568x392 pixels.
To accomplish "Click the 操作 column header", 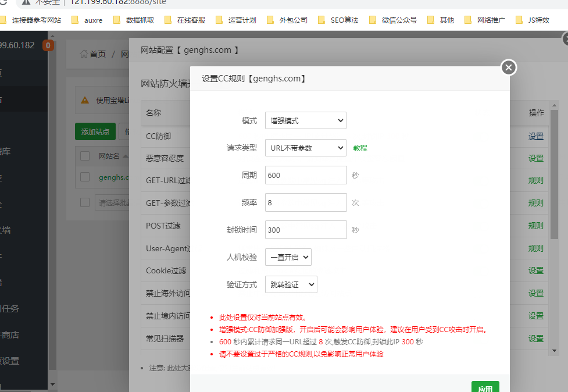I will tap(536, 113).
